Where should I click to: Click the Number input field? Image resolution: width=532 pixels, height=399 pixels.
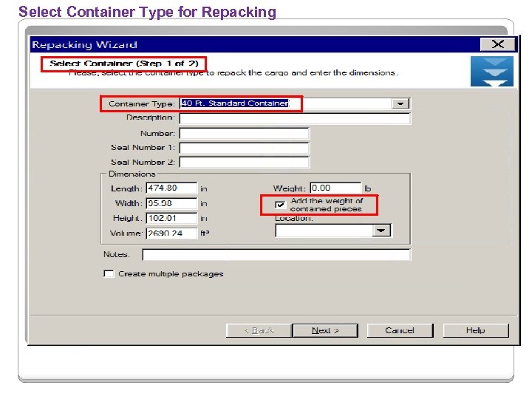click(x=244, y=133)
